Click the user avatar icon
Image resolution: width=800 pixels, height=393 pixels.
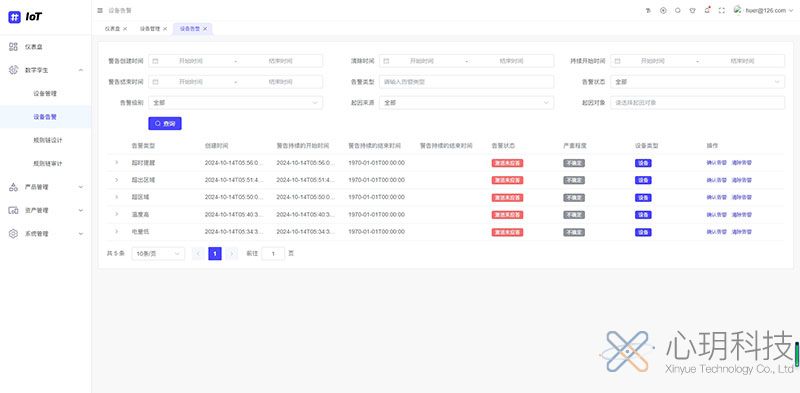coord(738,10)
